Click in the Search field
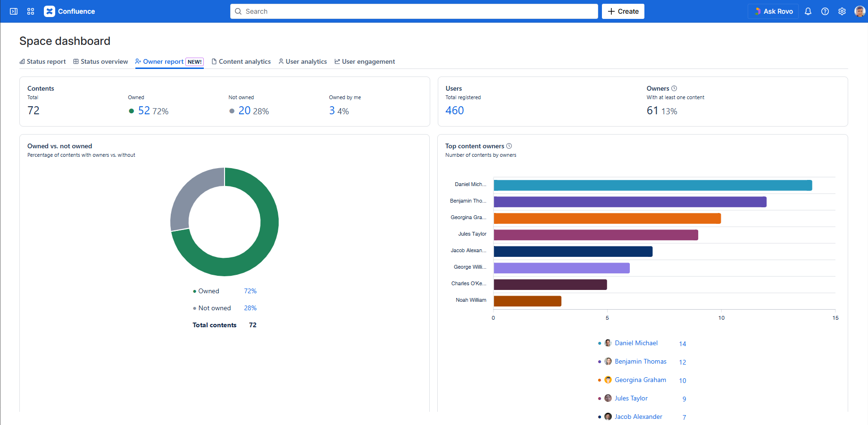The image size is (868, 425). click(x=414, y=11)
